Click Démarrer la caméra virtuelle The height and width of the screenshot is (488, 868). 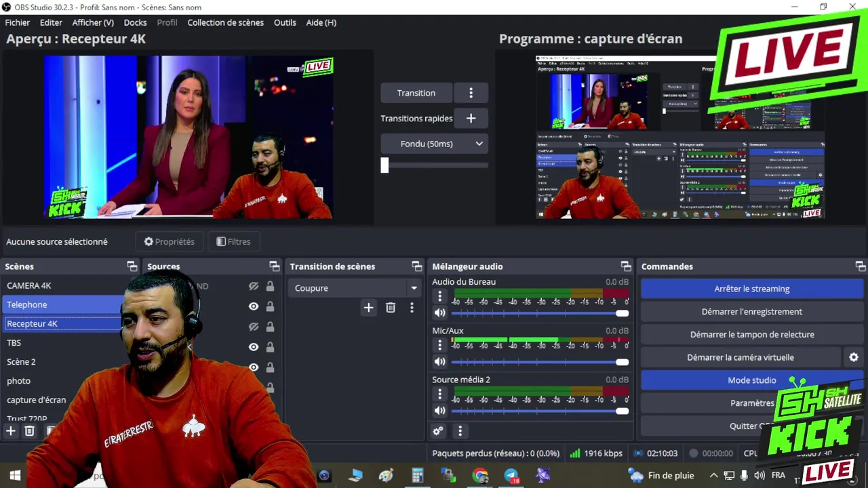click(x=741, y=357)
